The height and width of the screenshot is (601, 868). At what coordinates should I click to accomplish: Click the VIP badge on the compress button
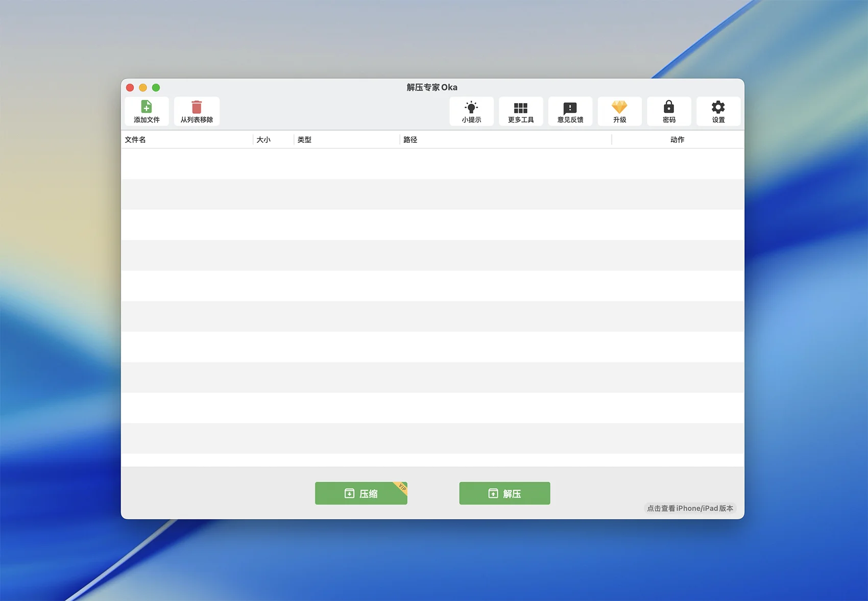pyautogui.click(x=402, y=487)
